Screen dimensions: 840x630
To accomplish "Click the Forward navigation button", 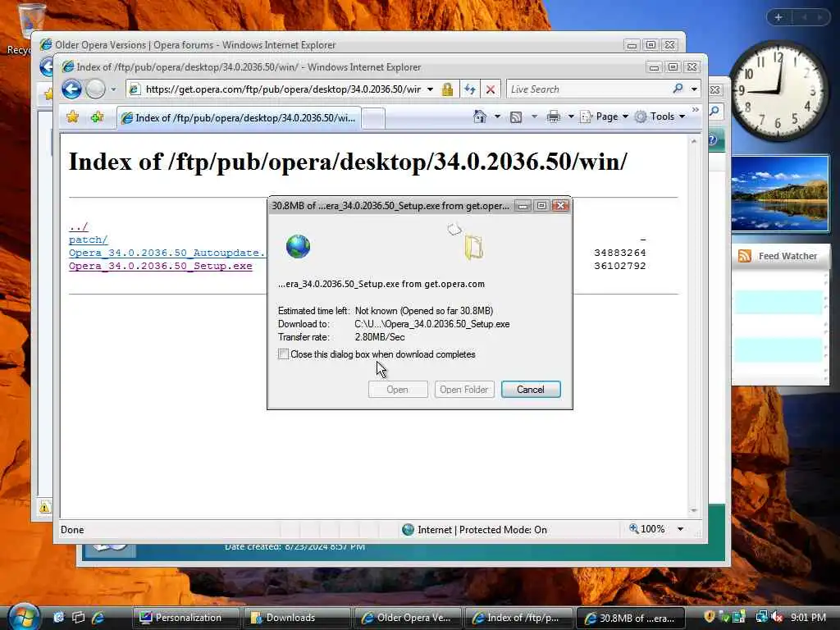I will pos(95,89).
